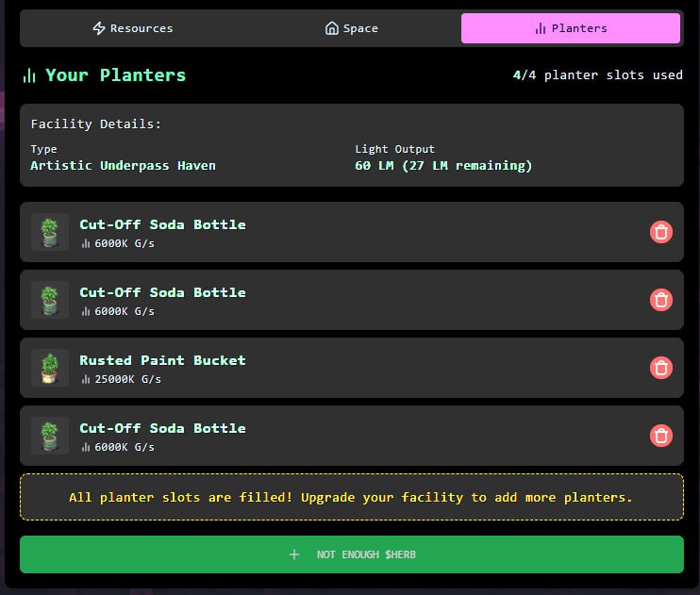Click the plus icon on the green button
The height and width of the screenshot is (595, 700).
pos(294,554)
